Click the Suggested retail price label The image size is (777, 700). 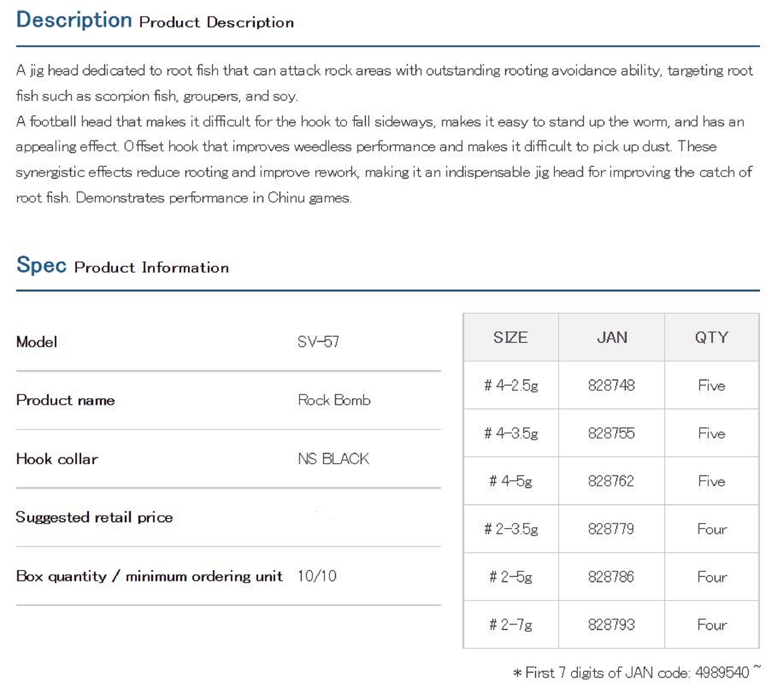pos(94,517)
